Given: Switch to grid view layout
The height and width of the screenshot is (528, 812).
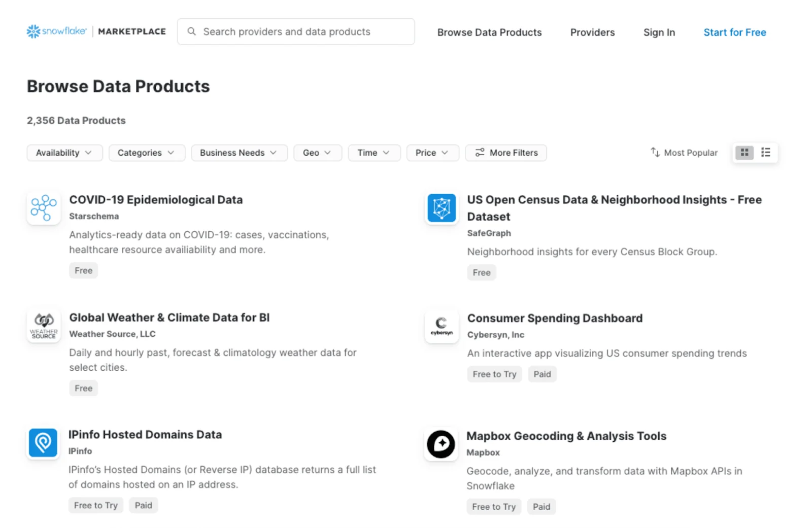Looking at the screenshot, I should point(745,152).
